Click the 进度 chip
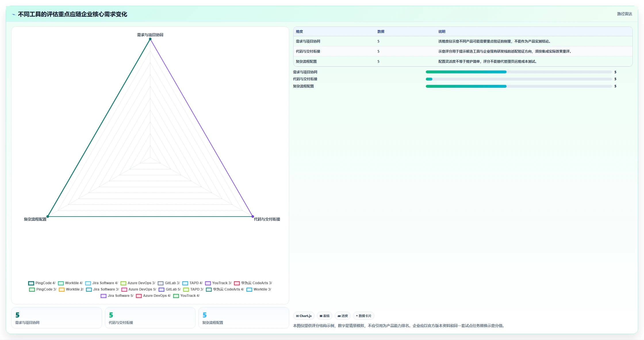 (343, 316)
